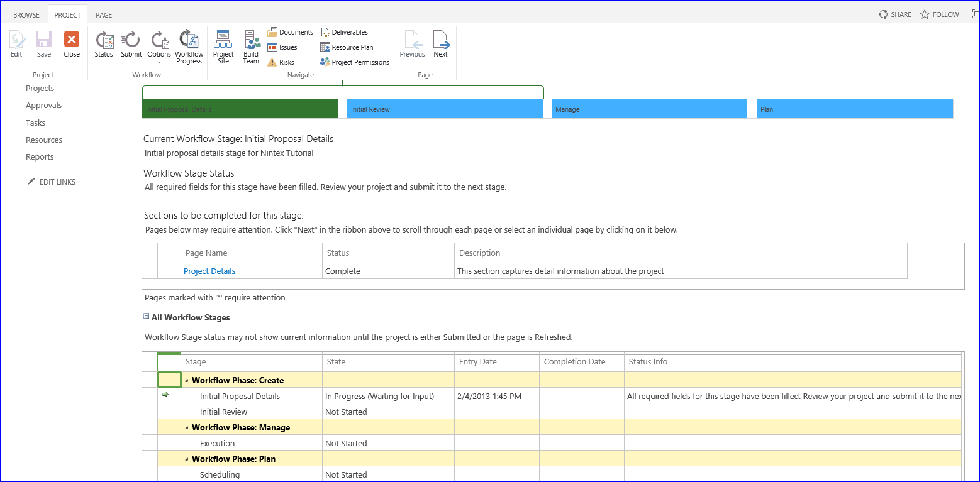Select the PROJECT ribbon tab
Viewport: 980px width, 482px height.
[67, 14]
